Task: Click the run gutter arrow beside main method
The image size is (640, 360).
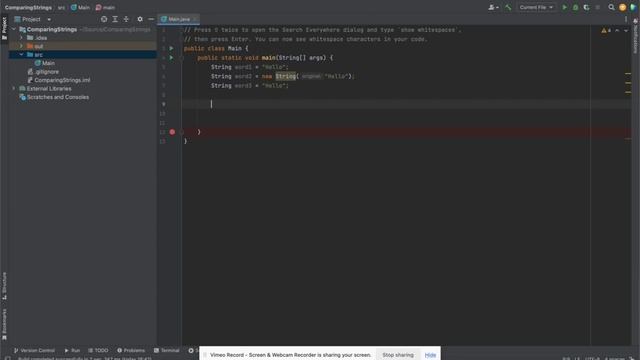Action: (x=171, y=58)
